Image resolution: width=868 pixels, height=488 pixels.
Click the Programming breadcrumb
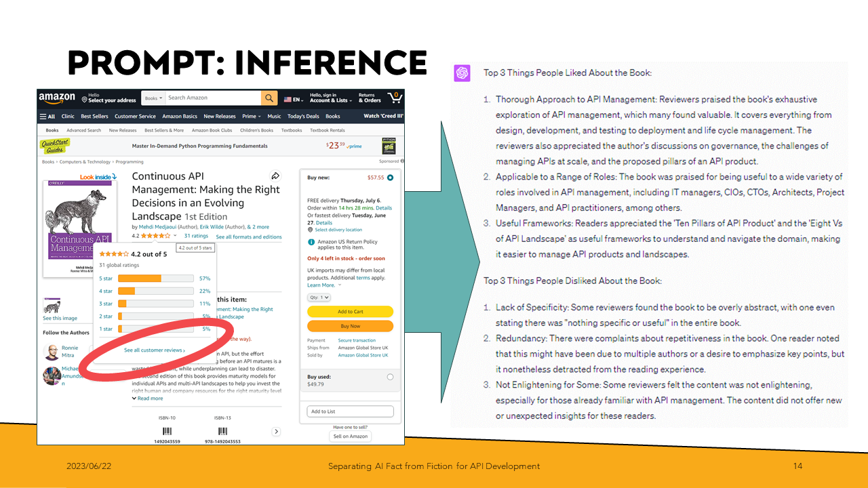pos(130,162)
